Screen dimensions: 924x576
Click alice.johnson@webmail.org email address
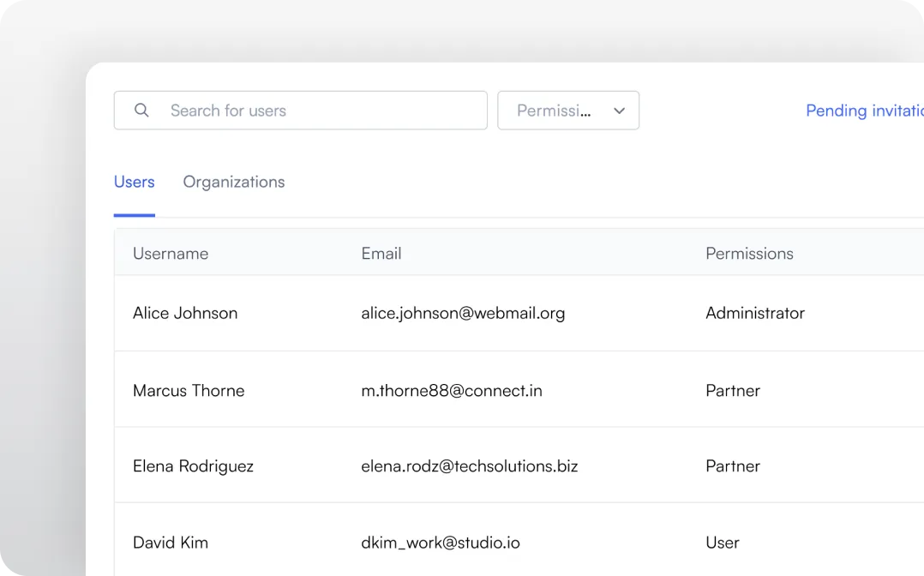click(463, 313)
